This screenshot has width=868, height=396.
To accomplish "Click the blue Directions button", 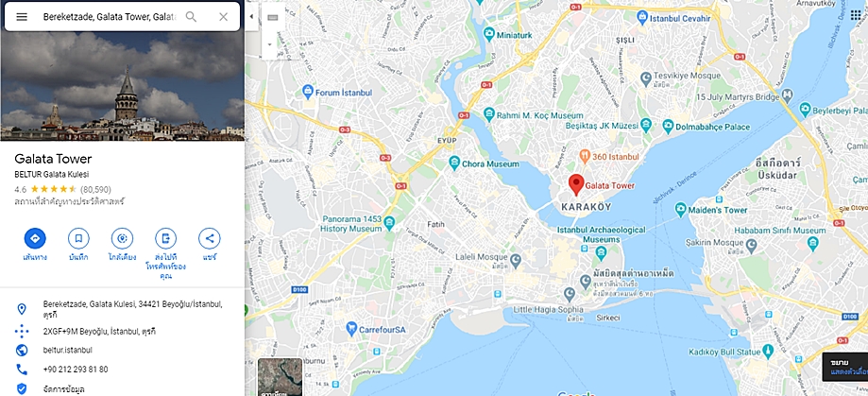I will coord(35,238).
